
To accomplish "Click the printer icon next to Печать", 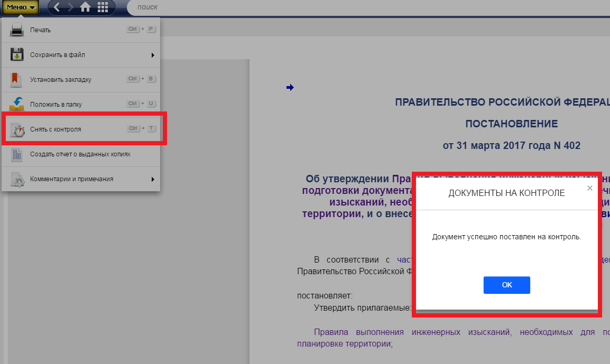I will click(x=17, y=30).
